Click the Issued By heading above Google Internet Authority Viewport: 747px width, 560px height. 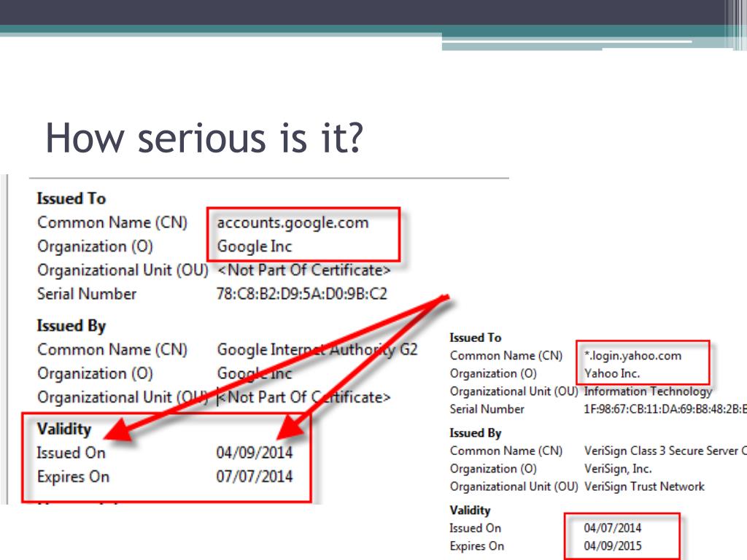pyautogui.click(x=71, y=326)
